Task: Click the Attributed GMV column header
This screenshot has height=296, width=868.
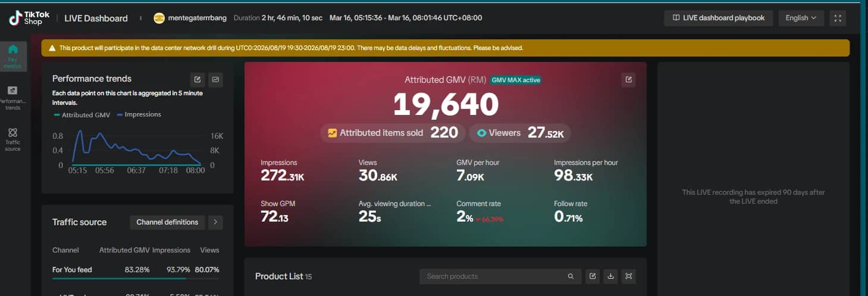Action: click(124, 250)
